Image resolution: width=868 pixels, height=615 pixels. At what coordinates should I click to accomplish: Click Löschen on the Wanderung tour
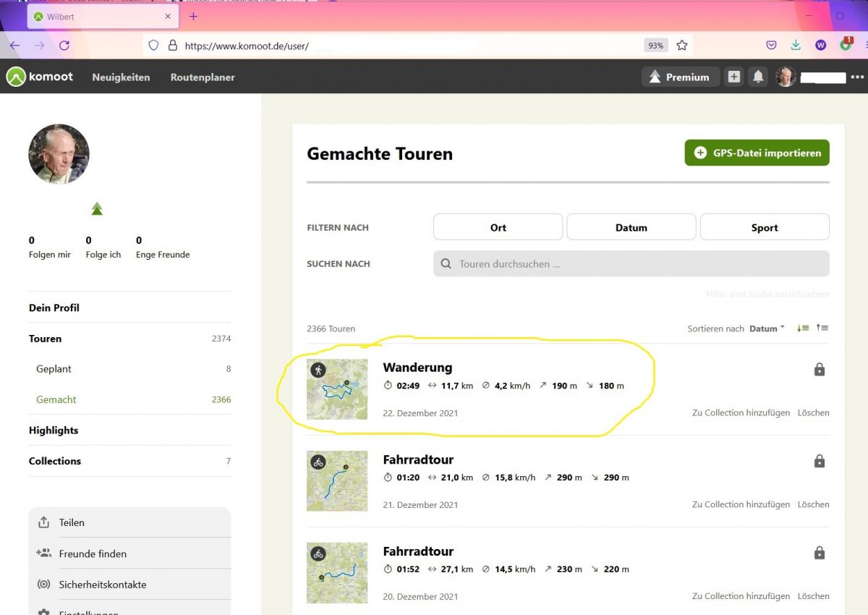(x=813, y=413)
